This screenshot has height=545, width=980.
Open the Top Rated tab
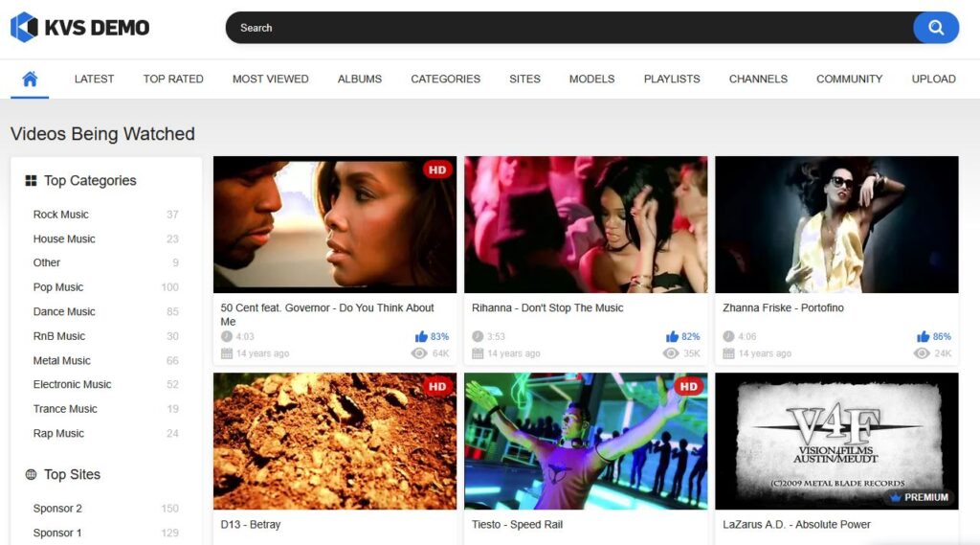pos(173,79)
